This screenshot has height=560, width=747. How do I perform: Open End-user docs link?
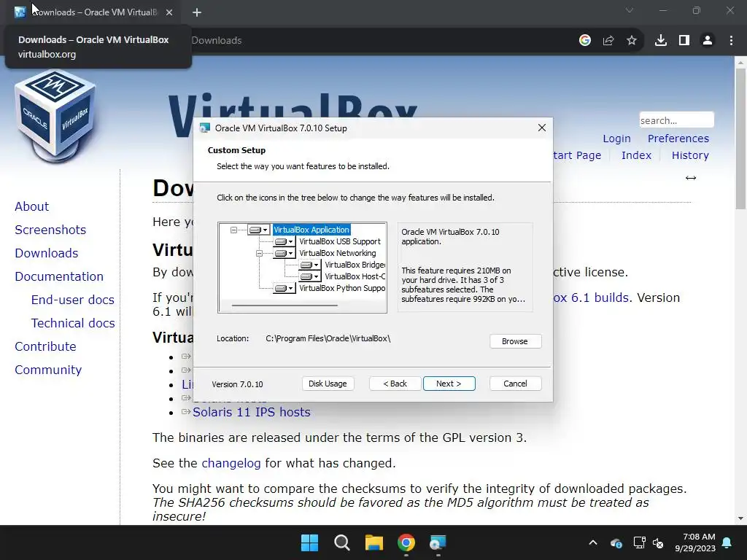pyautogui.click(x=73, y=300)
